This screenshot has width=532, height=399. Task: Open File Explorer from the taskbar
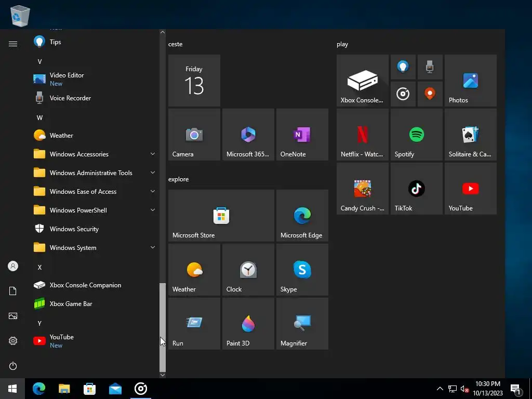64,389
